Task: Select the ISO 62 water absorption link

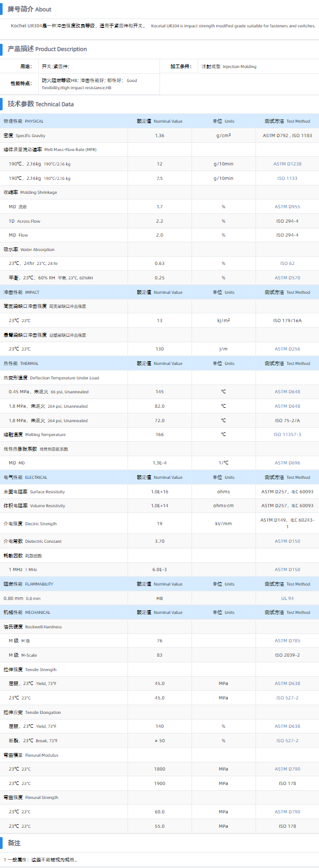Action: point(287,263)
